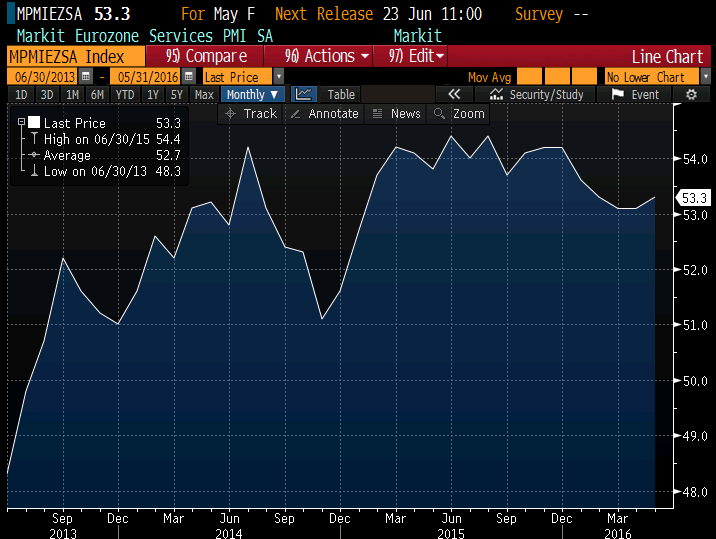
Task: Select the 5Y time range
Action: [x=176, y=95]
